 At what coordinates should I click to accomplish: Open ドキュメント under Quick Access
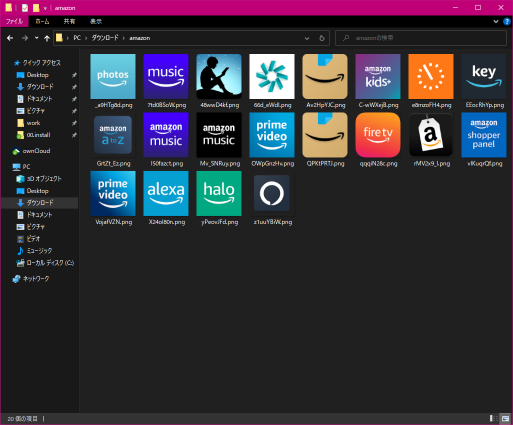point(39,99)
